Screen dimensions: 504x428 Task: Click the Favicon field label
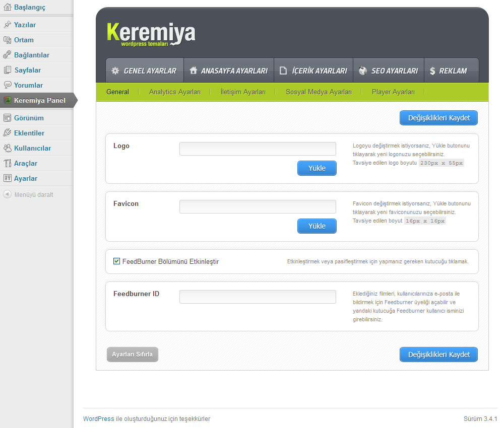[126, 203]
